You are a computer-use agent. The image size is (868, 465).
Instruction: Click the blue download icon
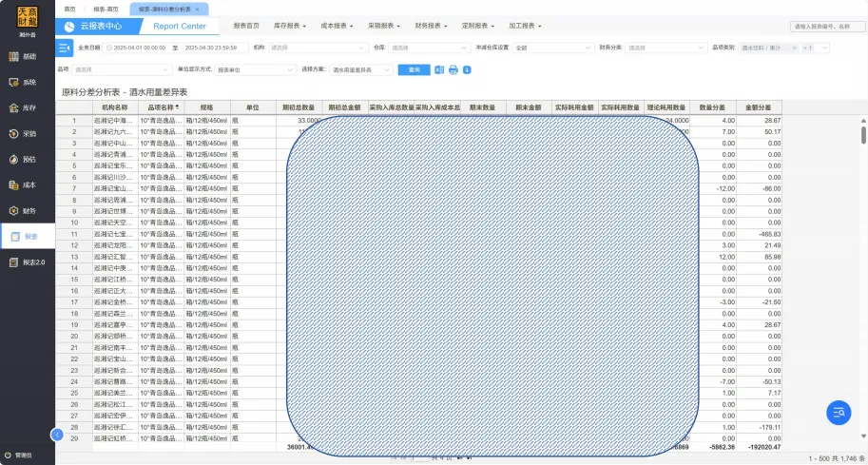click(x=467, y=69)
